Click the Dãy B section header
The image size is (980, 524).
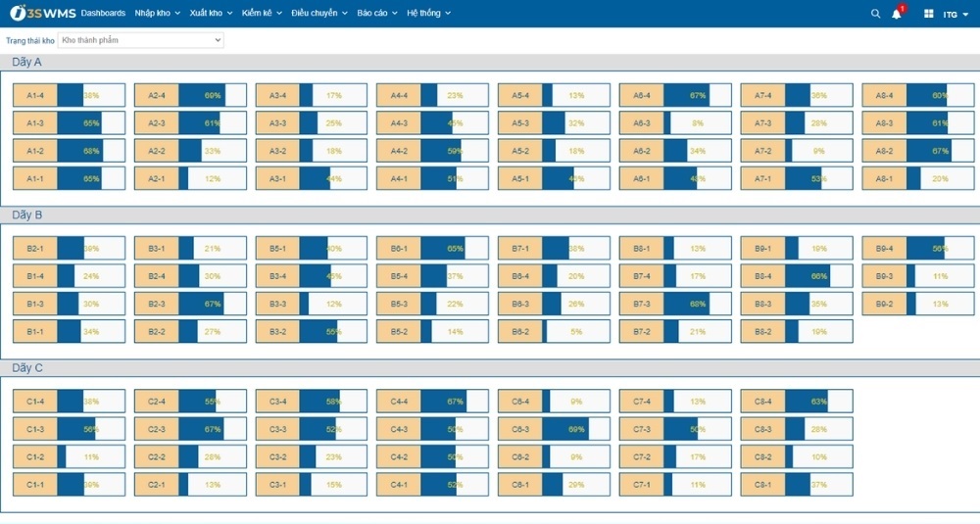(x=27, y=215)
